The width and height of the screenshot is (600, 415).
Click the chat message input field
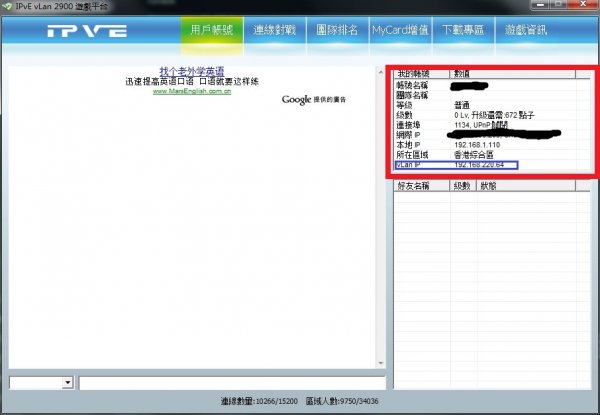click(x=230, y=382)
